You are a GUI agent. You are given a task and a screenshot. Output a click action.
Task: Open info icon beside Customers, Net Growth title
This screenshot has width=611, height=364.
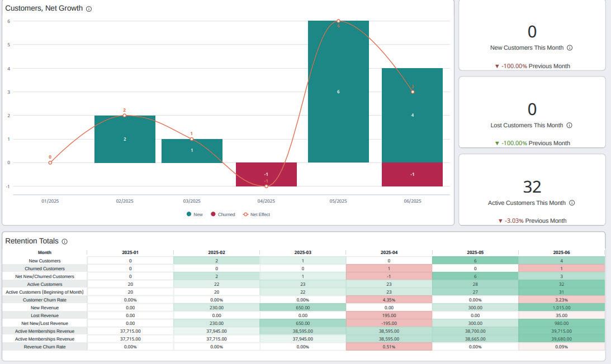coord(89,9)
